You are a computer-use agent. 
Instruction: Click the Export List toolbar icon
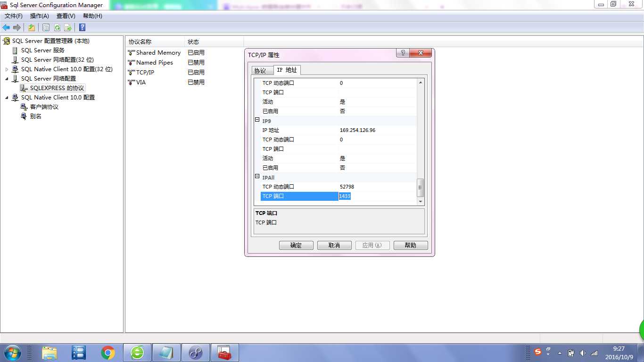click(x=68, y=27)
